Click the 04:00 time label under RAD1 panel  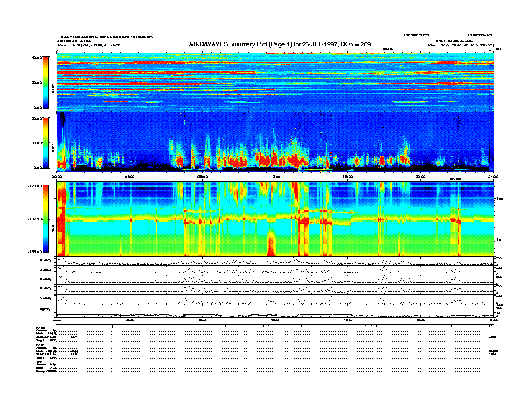[130, 177]
